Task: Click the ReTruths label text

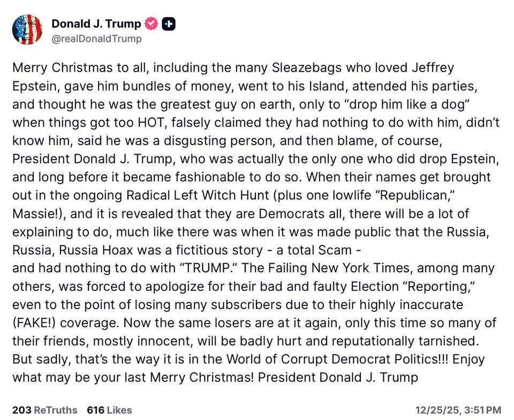Action: (55, 410)
